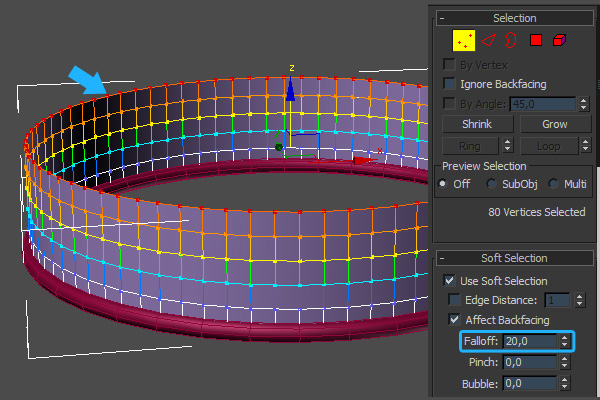Collapse the Soft Selection rollout
The image size is (600, 400).
click(x=441, y=259)
